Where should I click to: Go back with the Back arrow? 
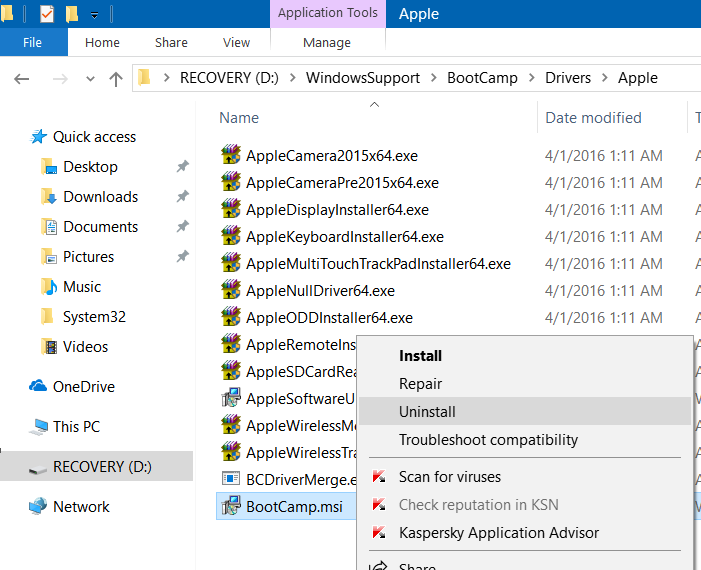22,78
